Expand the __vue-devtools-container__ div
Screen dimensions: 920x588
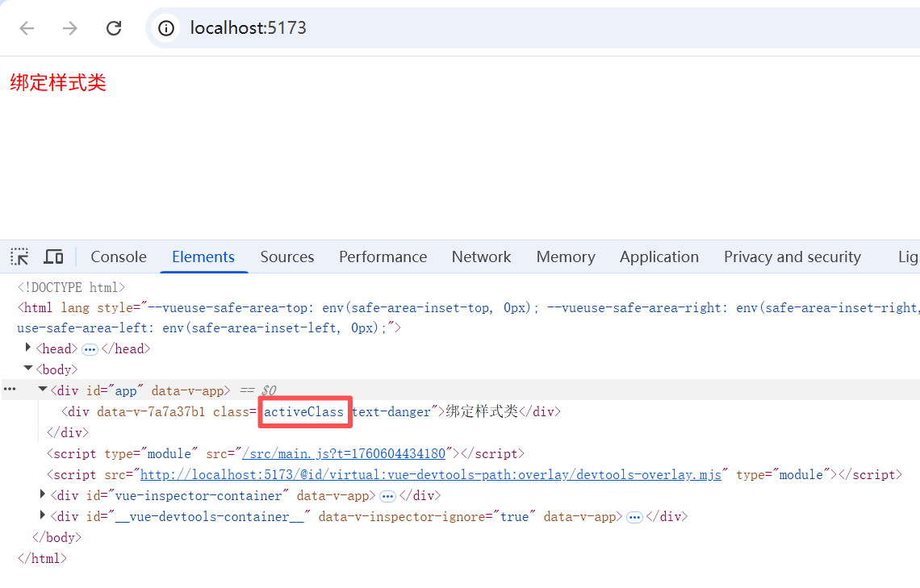coord(42,515)
